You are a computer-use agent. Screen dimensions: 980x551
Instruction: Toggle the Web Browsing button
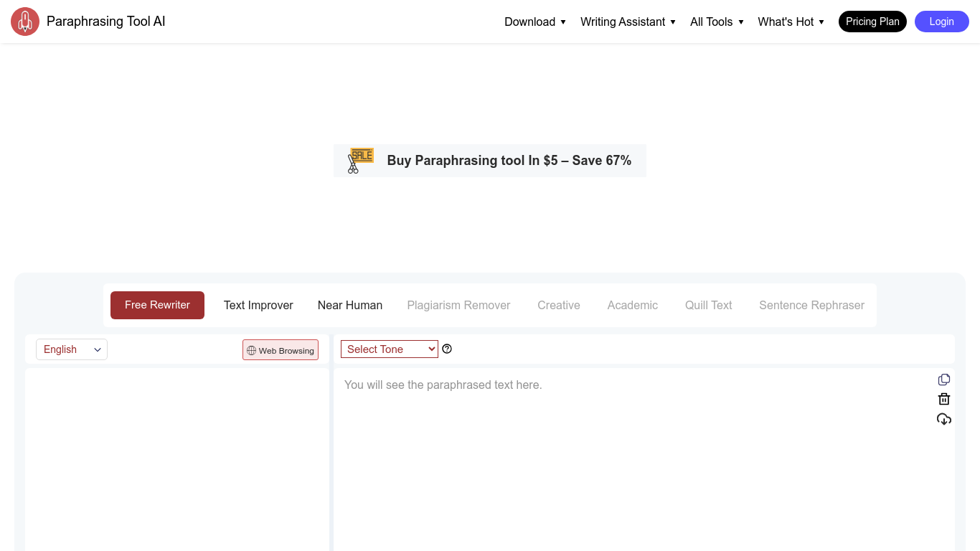[x=281, y=350]
